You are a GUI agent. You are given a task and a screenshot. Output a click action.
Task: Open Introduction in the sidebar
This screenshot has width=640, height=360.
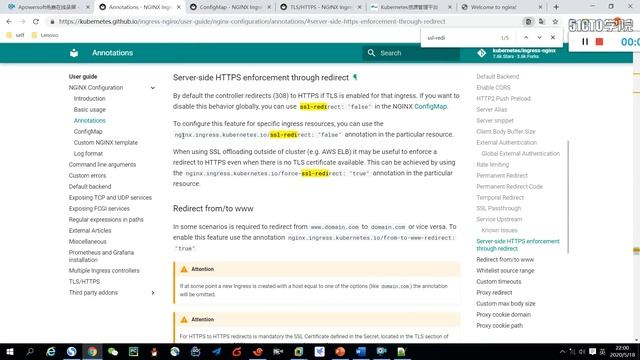click(x=89, y=99)
